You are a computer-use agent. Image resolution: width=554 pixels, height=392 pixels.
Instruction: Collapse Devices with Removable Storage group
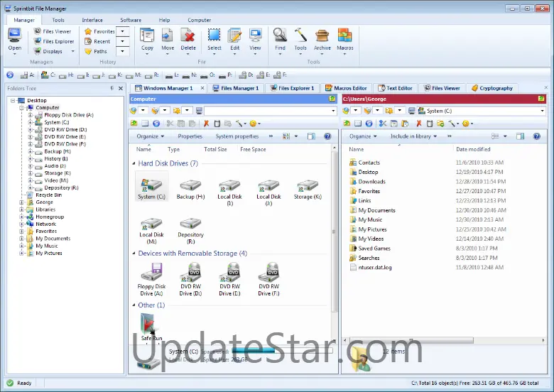click(x=134, y=254)
